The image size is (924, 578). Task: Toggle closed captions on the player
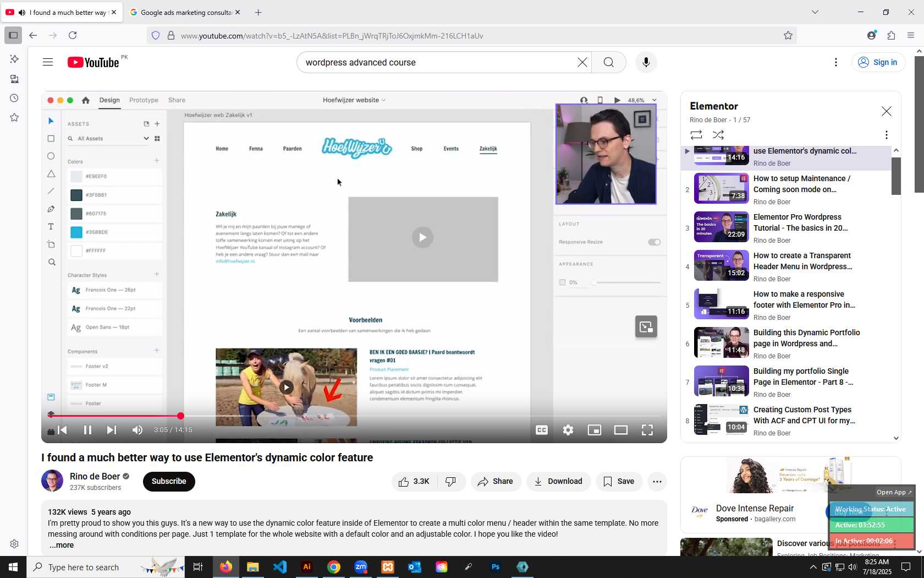542,430
